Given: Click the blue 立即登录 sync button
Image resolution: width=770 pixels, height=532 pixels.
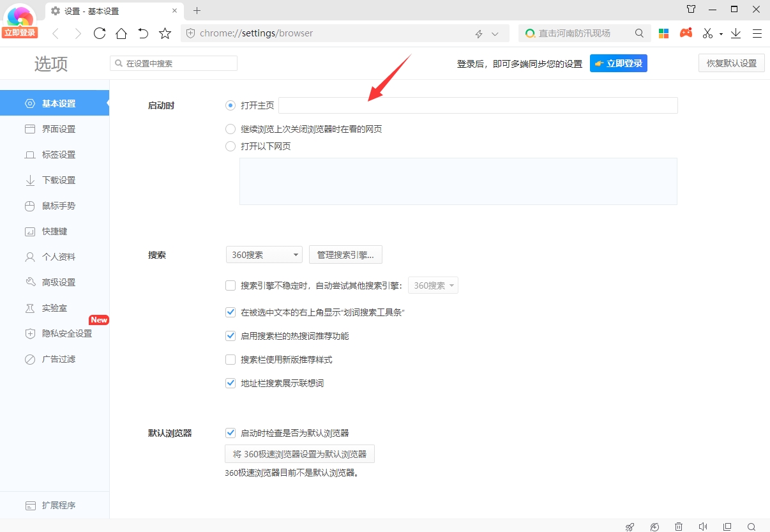Looking at the screenshot, I should [x=618, y=63].
